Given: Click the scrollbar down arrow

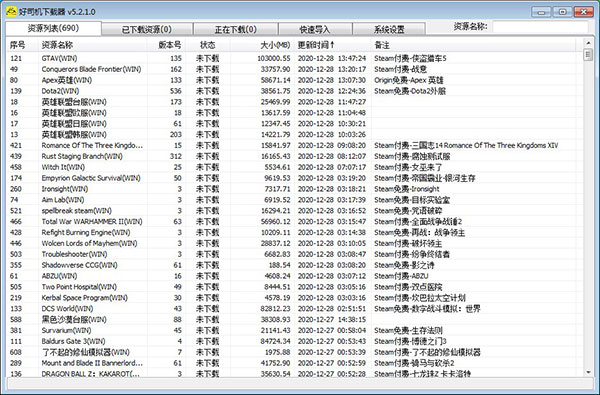Looking at the screenshot, I should [x=588, y=372].
